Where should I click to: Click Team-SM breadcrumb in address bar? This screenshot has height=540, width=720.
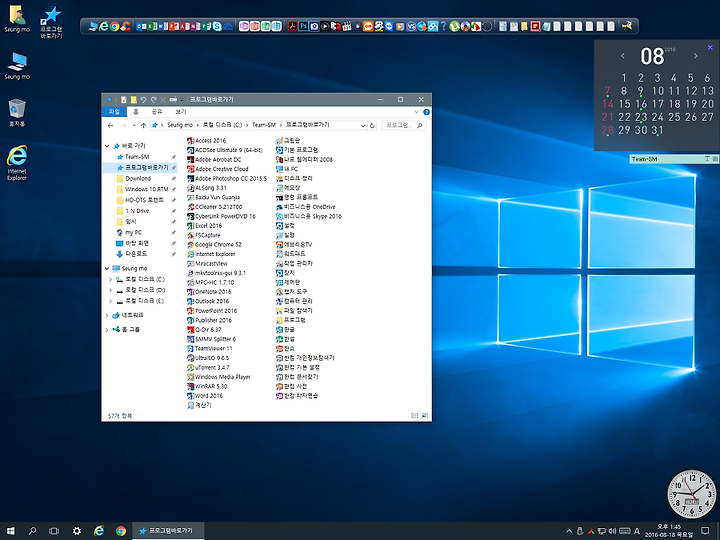tap(264, 125)
